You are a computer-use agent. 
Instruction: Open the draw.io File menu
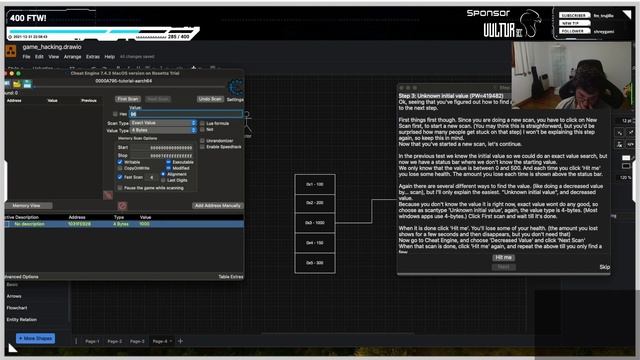point(27,57)
